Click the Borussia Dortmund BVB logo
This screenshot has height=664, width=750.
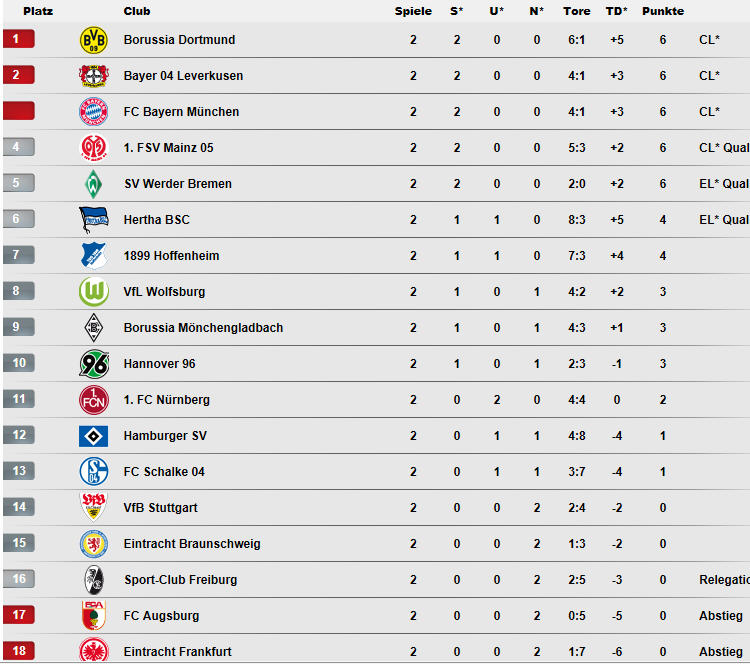click(93, 40)
